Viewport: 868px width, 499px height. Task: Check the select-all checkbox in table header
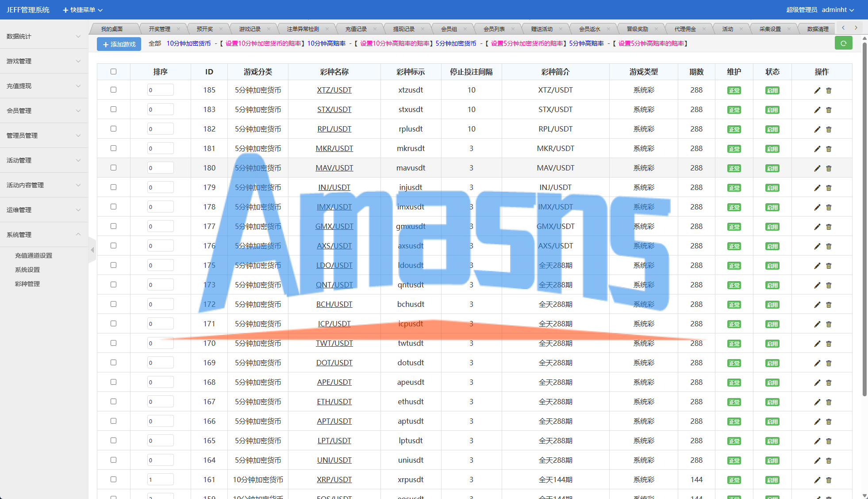point(113,71)
